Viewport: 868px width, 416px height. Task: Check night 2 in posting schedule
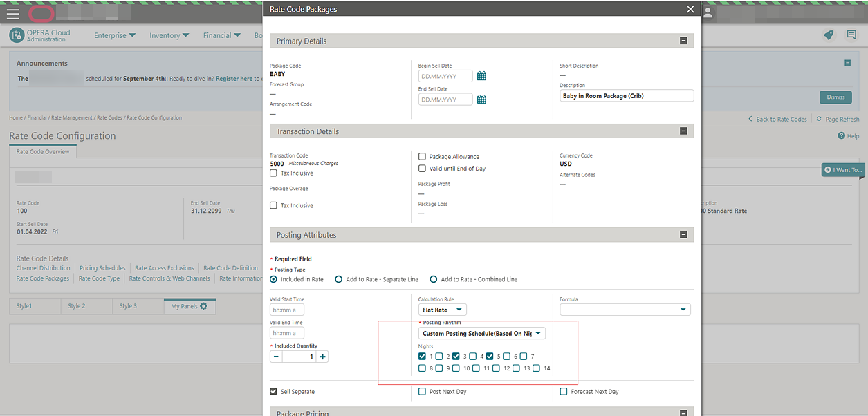pos(439,357)
